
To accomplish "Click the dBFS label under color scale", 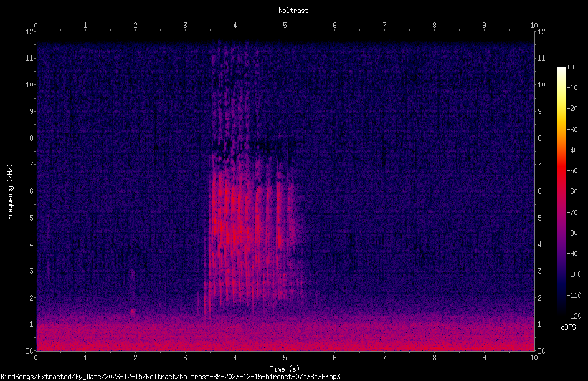I will pyautogui.click(x=568, y=327).
